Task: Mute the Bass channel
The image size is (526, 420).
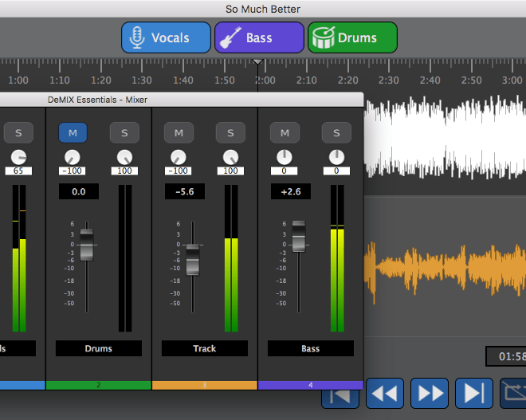Action: 285,133
